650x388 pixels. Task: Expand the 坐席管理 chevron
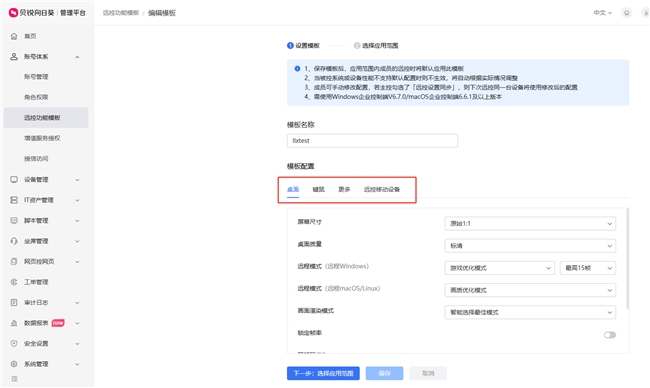tap(77, 241)
